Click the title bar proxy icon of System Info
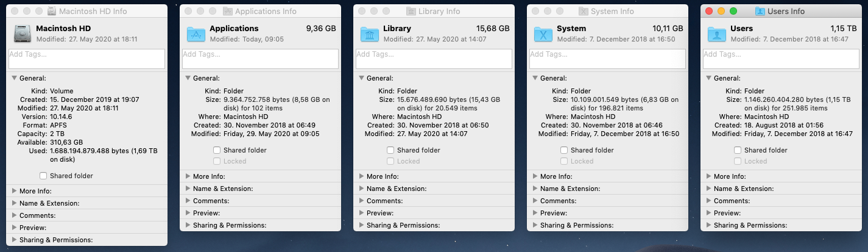The image size is (868, 252). pos(584,11)
